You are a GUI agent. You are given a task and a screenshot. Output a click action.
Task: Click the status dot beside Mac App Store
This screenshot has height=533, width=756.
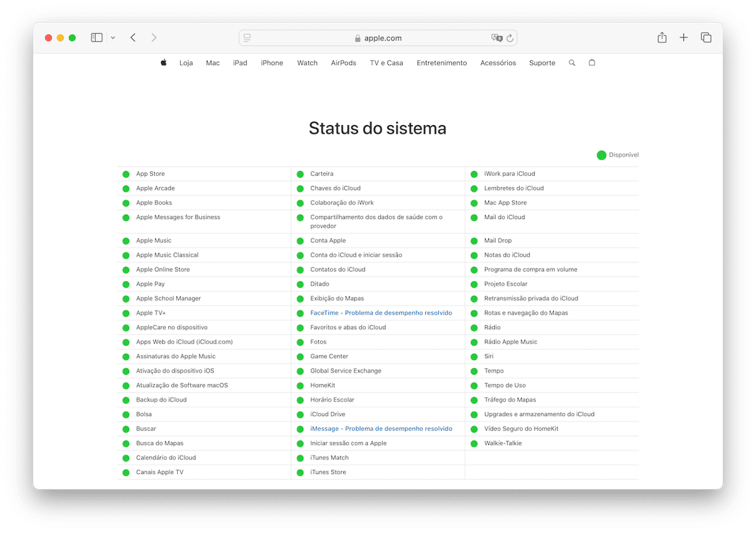[x=474, y=203]
